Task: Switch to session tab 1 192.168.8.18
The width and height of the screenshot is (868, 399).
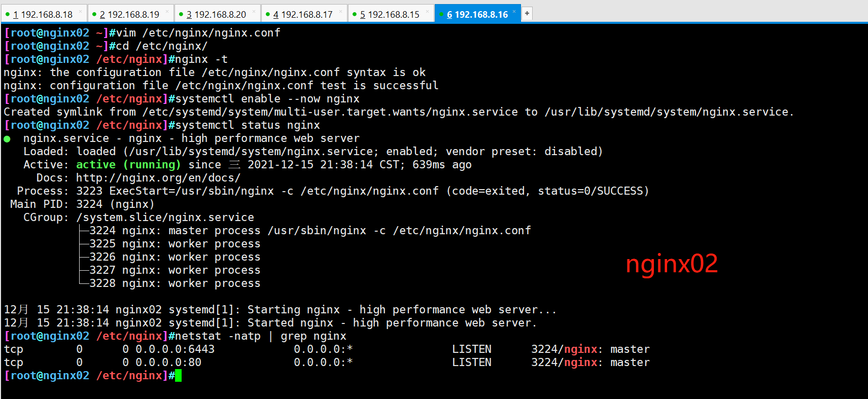Action: pyautogui.click(x=43, y=14)
